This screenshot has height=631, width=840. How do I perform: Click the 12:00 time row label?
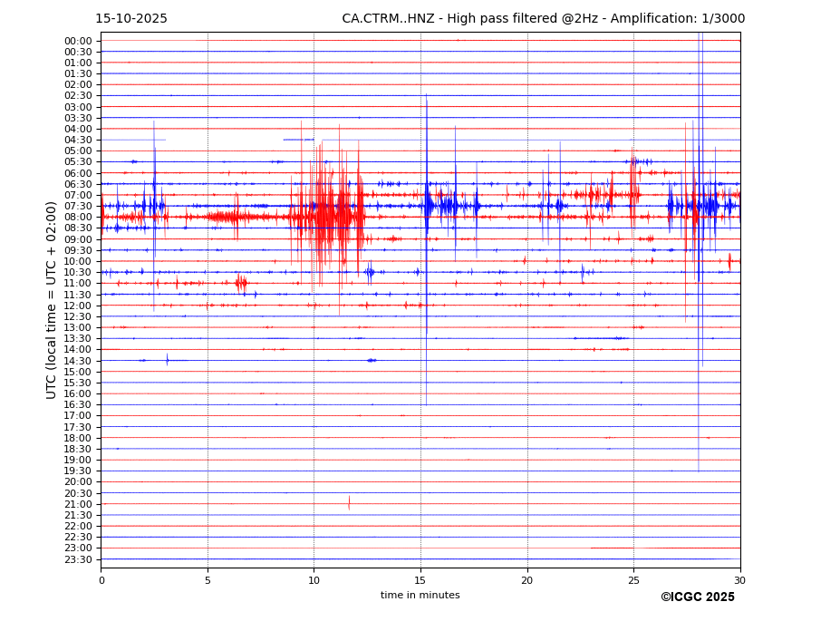(x=77, y=306)
